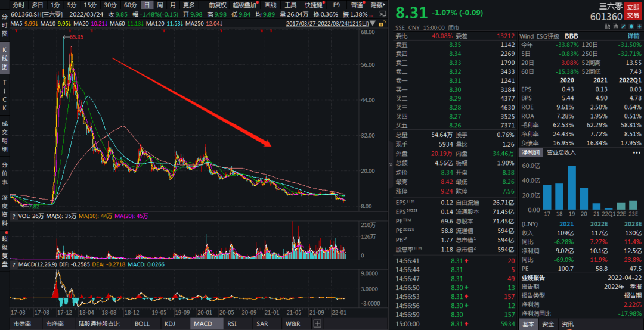This screenshot has width=644, height=330.
Task: Click the question mark beside MACD indicator
Action: click(x=14, y=264)
